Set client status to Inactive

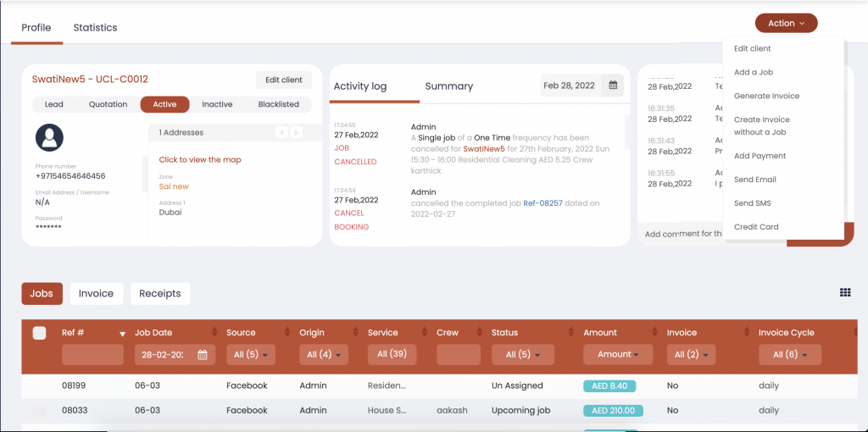pyautogui.click(x=217, y=104)
